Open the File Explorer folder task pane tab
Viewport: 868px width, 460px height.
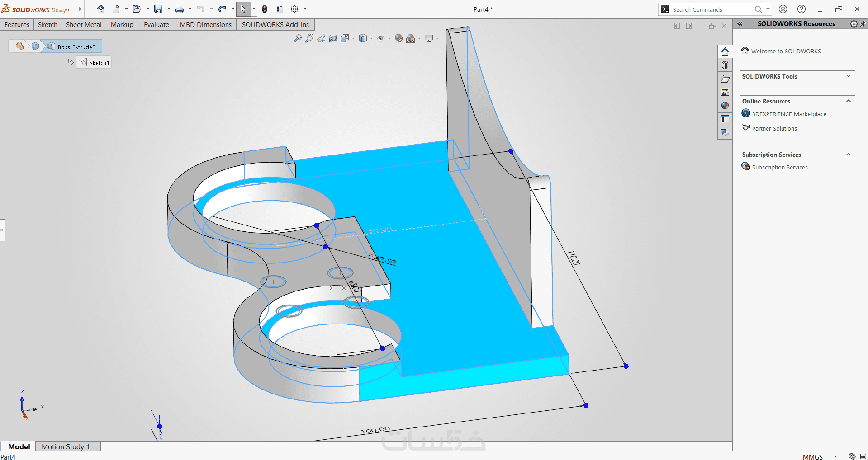(x=725, y=79)
